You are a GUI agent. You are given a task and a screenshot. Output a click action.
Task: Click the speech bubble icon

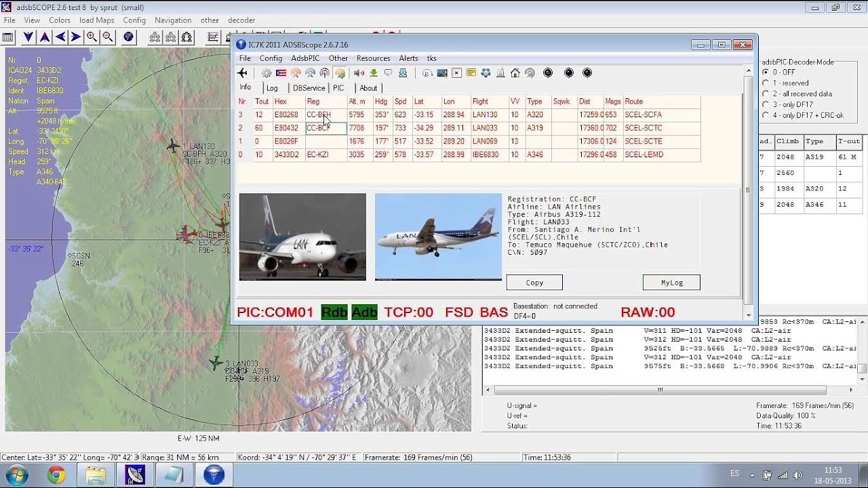coord(388,73)
